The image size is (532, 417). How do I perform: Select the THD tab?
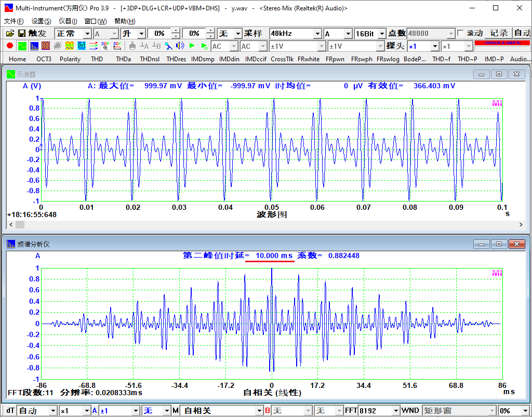point(97,59)
